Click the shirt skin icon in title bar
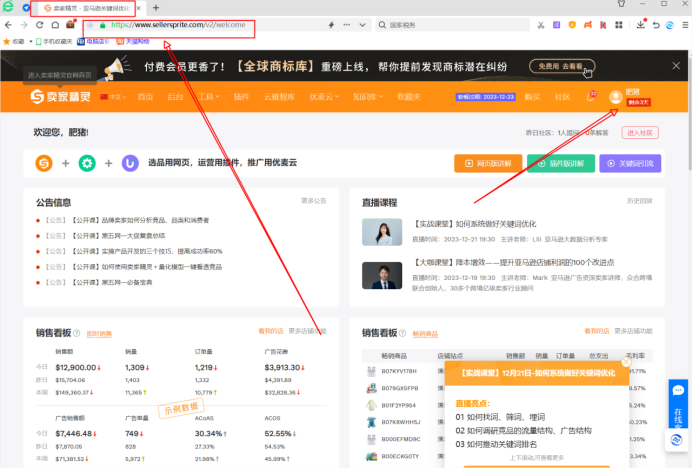Image resolution: width=692 pixels, height=469 pixels. (621, 4)
